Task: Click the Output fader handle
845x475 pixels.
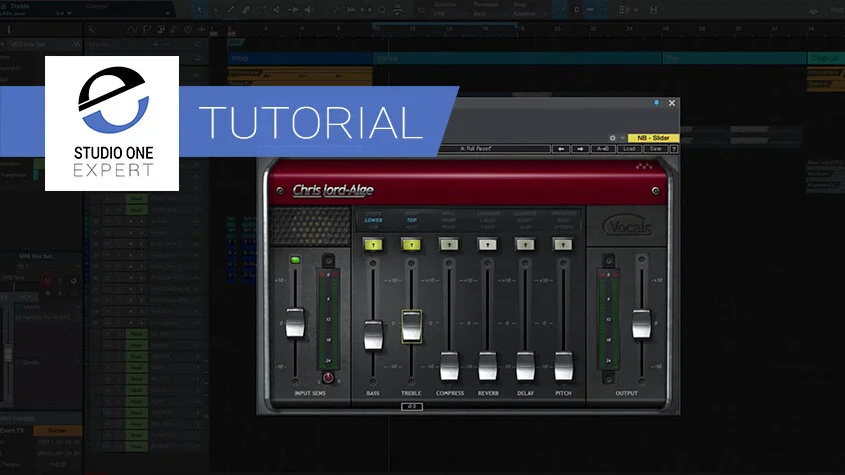Action: coord(641,323)
